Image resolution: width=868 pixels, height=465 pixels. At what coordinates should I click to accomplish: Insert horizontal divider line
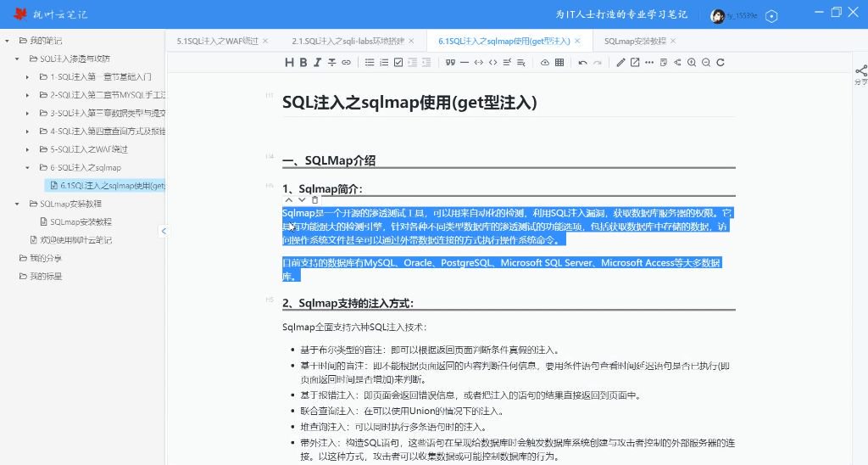coord(465,62)
